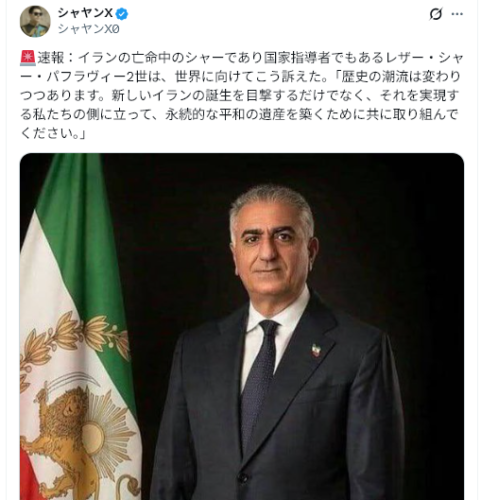Screen dimensions: 481x500
Task: Open display name シャヤンX profile
Action: pos(86,13)
